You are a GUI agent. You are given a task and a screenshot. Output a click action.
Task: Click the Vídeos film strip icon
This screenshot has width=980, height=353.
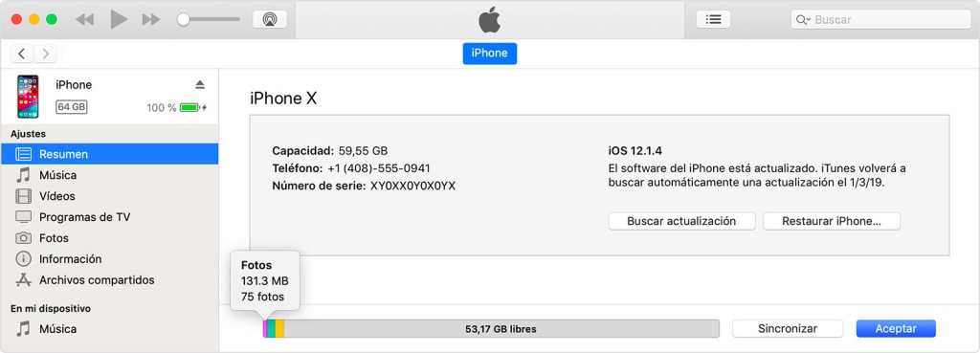point(24,196)
